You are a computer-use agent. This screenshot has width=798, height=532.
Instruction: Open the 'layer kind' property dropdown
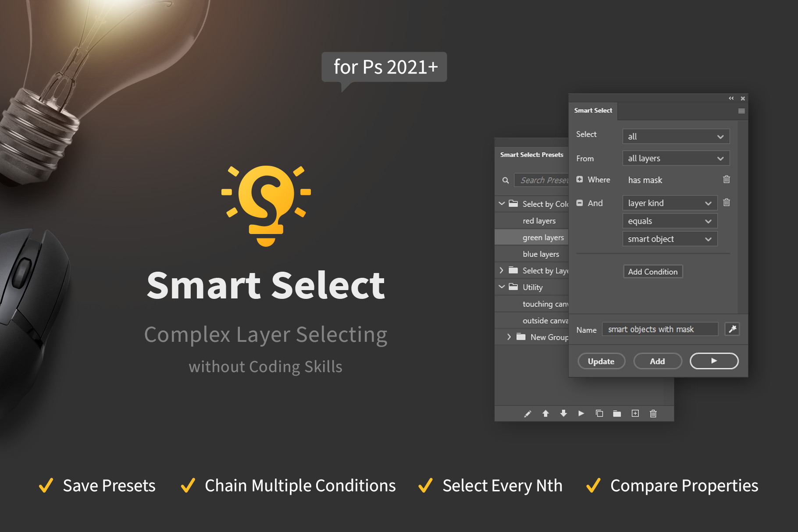click(x=670, y=203)
